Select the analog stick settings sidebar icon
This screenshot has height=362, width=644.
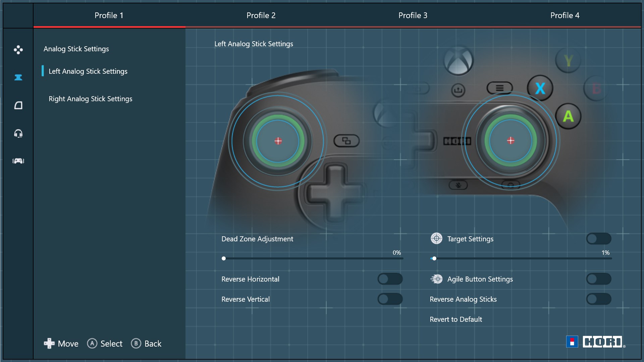tap(18, 77)
